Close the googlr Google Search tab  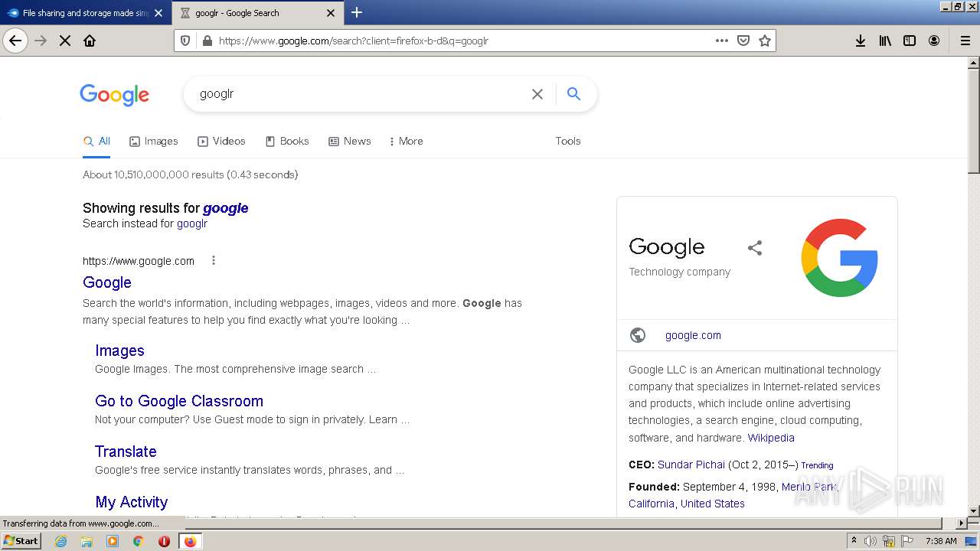[331, 13]
